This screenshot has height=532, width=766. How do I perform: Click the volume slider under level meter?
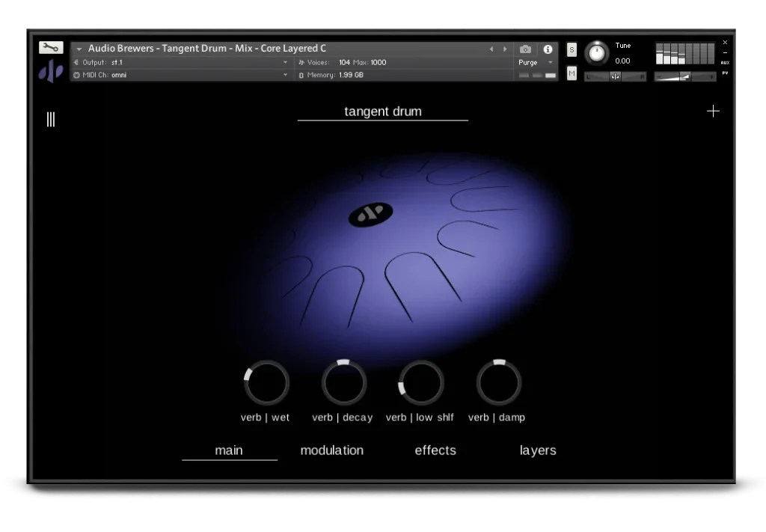pos(685,77)
